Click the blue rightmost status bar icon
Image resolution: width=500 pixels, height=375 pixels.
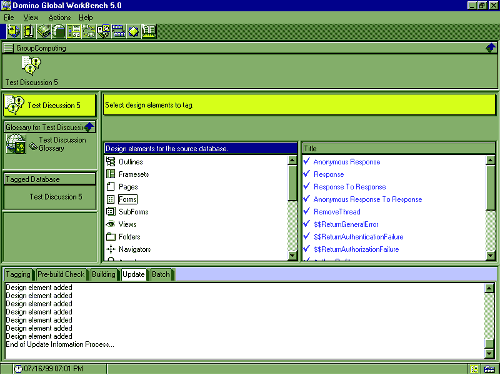tap(489, 369)
